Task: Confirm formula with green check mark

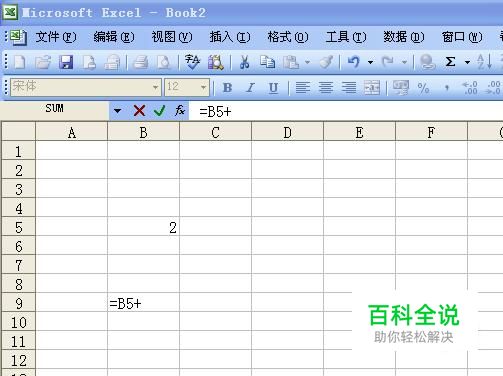Action: pyautogui.click(x=159, y=111)
